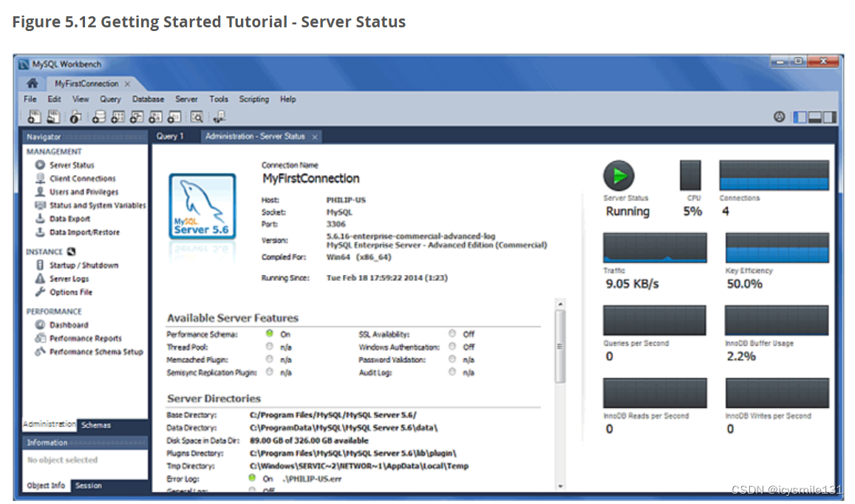This screenshot has width=855, height=504.
Task: Click the Windows Authentication Off indicator
Action: click(x=452, y=347)
